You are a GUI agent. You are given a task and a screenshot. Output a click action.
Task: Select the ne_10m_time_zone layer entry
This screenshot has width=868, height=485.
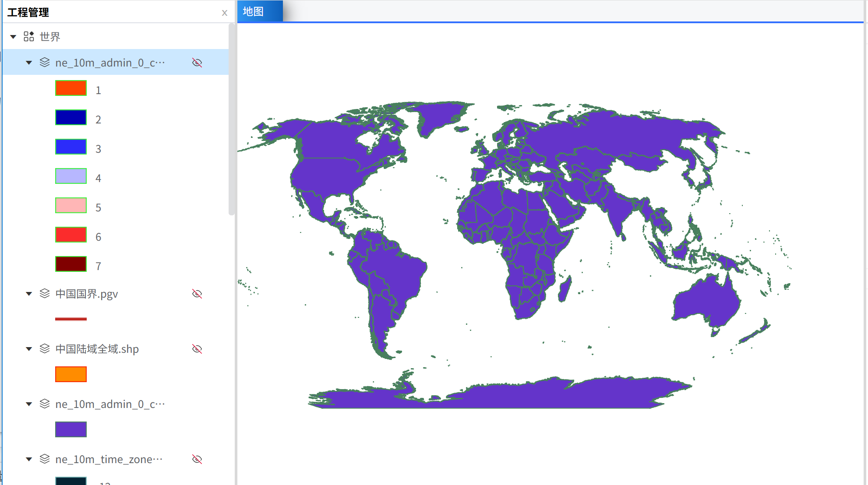109,459
